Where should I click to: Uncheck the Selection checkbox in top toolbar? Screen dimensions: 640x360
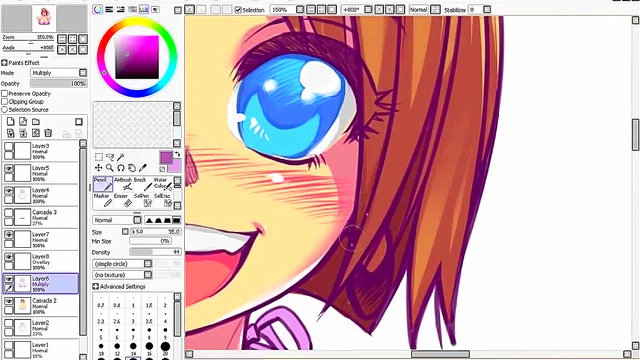(238, 10)
